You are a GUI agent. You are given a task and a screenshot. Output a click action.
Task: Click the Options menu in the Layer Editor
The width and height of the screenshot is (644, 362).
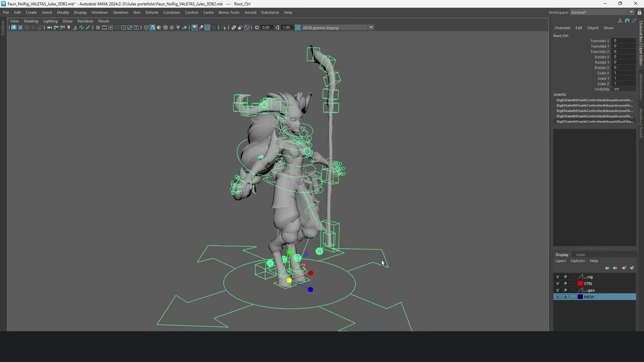pos(578,261)
